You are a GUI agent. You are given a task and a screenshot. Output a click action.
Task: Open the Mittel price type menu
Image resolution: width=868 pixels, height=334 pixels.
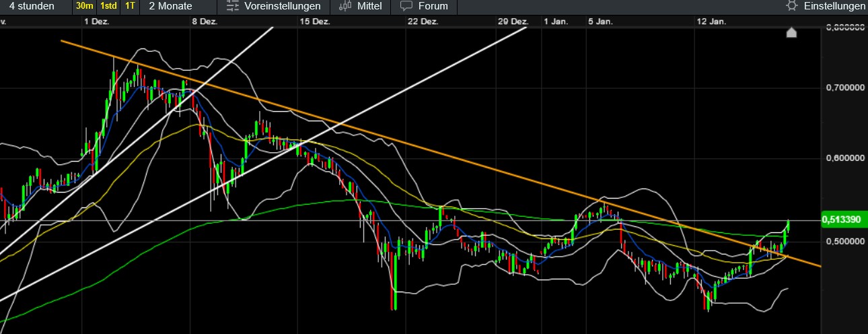coord(370,6)
